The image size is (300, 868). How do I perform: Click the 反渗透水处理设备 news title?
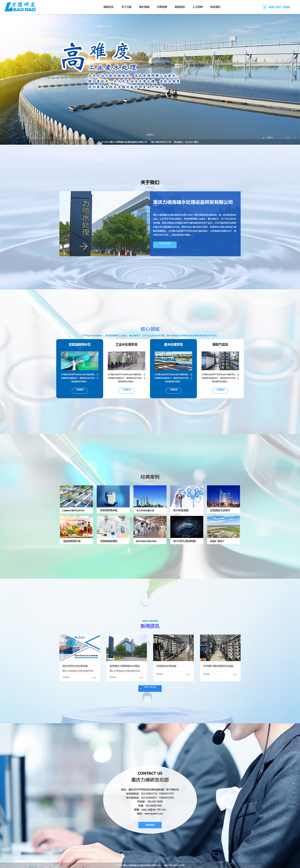click(x=166, y=666)
